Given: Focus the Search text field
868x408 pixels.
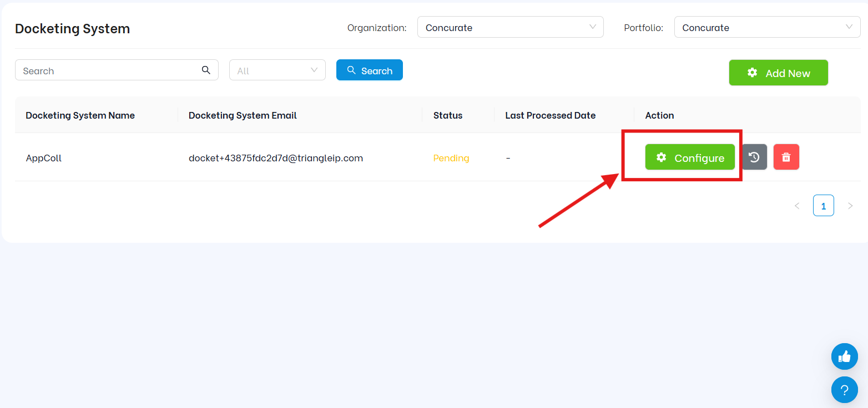Looking at the screenshot, I should (117, 70).
